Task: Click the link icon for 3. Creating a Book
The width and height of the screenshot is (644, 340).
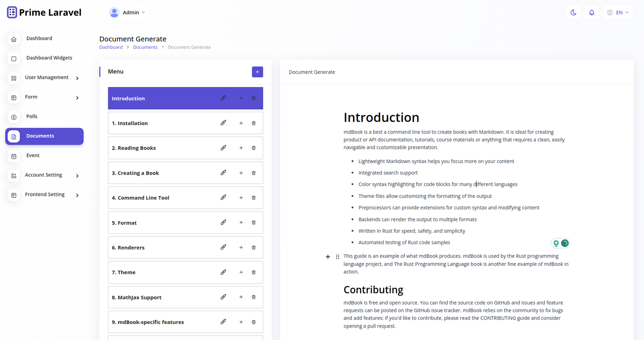Action: pyautogui.click(x=223, y=173)
